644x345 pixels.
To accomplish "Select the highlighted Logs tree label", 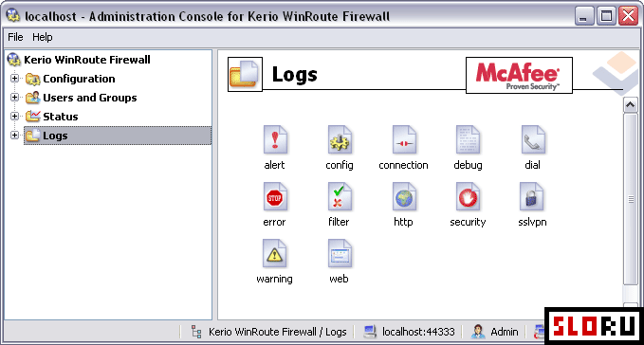I will (55, 136).
